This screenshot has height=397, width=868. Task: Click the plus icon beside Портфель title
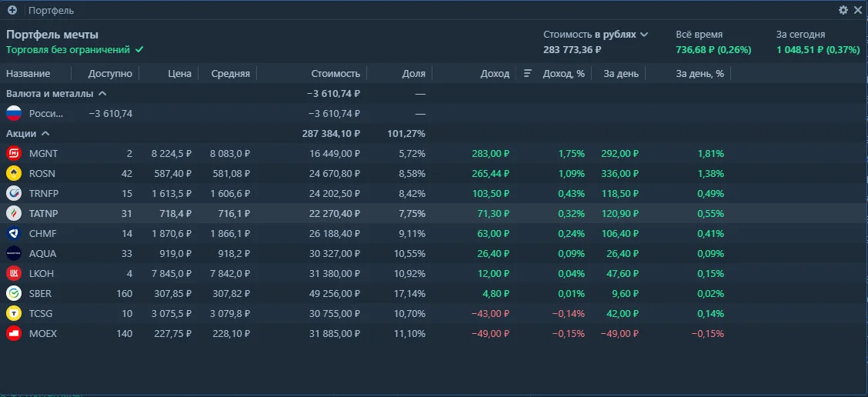[x=12, y=10]
